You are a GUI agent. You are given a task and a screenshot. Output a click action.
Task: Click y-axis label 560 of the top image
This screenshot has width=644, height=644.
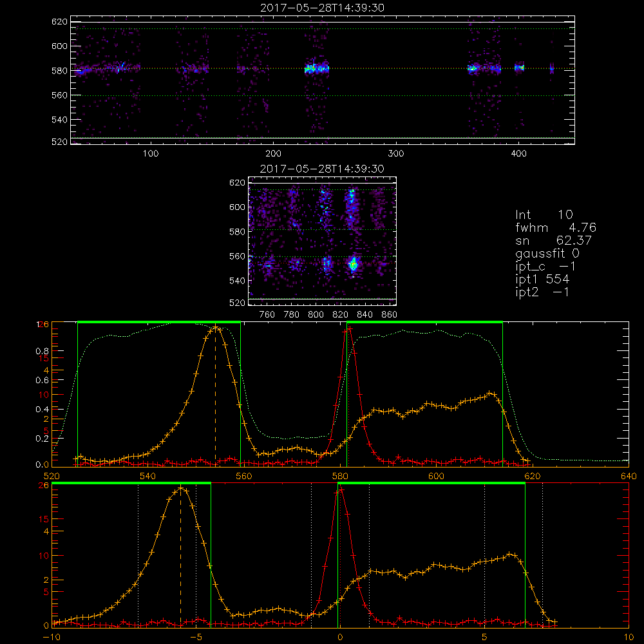pyautogui.click(x=59, y=95)
